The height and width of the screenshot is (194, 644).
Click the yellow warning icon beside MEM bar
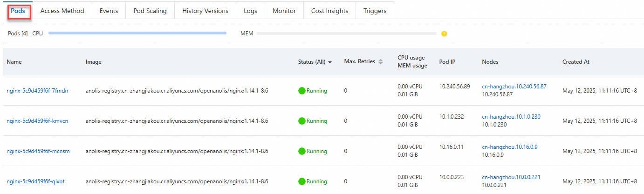pyautogui.click(x=444, y=33)
